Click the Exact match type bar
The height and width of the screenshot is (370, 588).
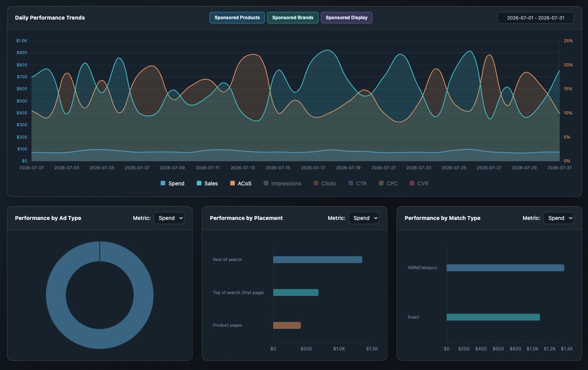tap(493, 317)
